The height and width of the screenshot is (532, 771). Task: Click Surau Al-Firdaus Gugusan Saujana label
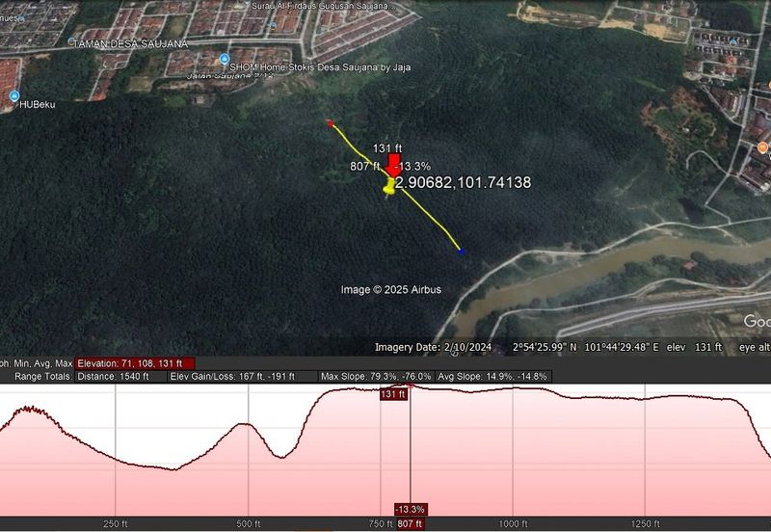click(x=323, y=6)
